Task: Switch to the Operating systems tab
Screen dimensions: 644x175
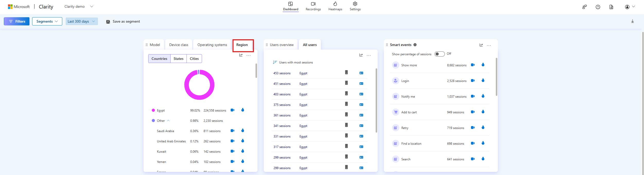Action: coord(212,45)
